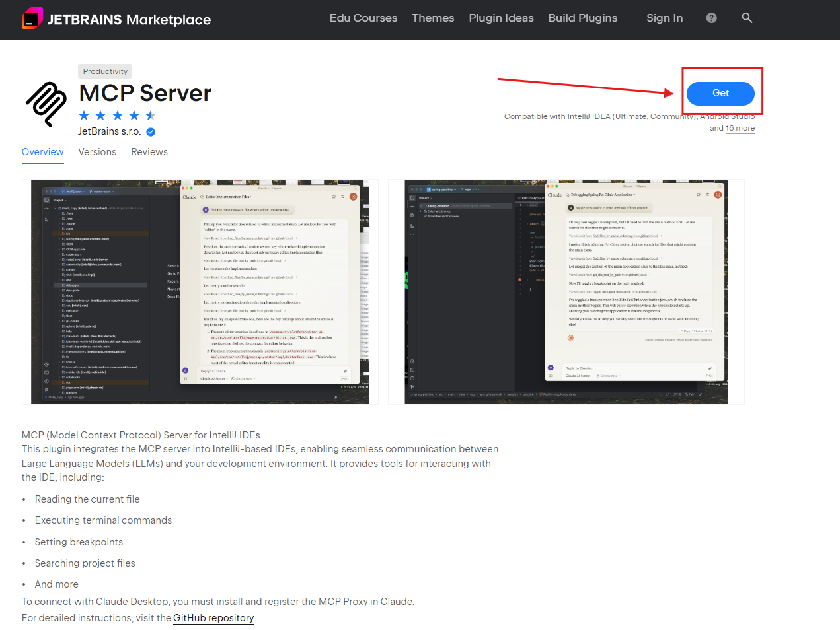Click the JetBrains Marketplace logo
The image size is (840, 630).
[116, 19]
